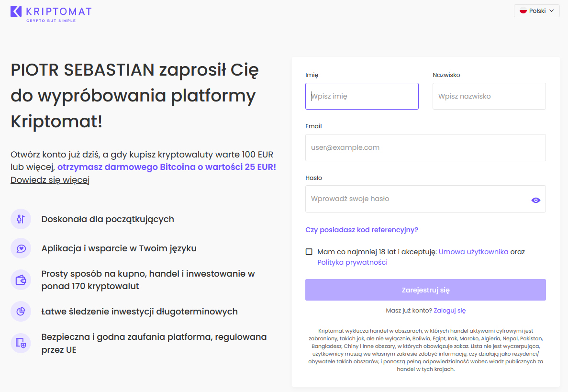568x392 pixels.
Task: Open the Zaloguj się link
Action: [x=449, y=310]
